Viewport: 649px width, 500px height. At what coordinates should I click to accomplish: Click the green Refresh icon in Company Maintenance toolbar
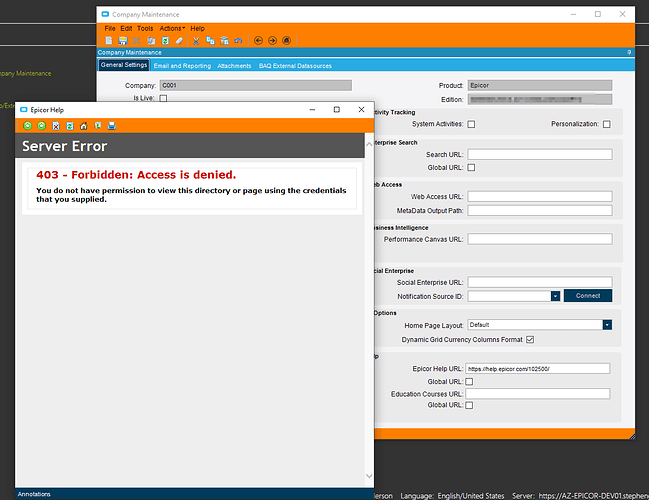[165, 41]
